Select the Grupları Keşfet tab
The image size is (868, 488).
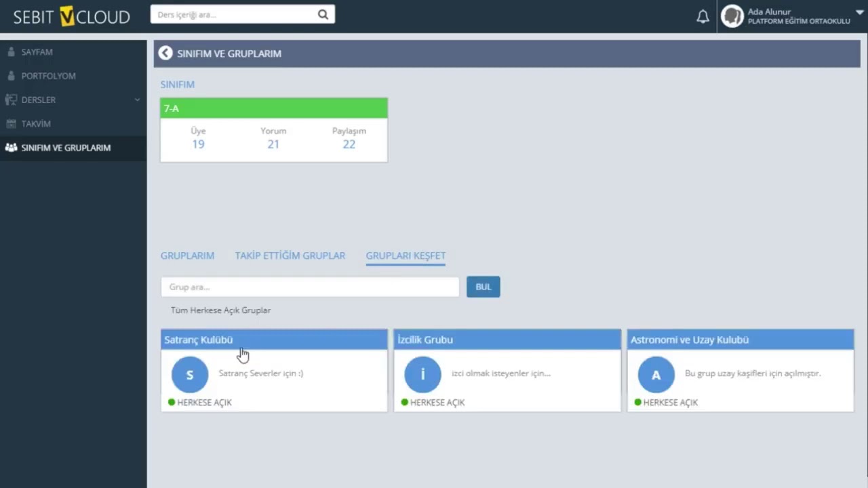coord(406,256)
